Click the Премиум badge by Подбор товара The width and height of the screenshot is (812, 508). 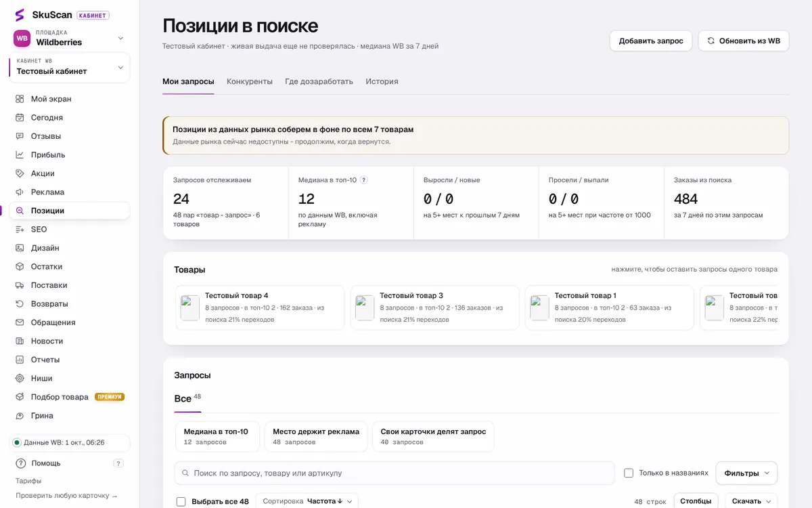pyautogui.click(x=110, y=397)
